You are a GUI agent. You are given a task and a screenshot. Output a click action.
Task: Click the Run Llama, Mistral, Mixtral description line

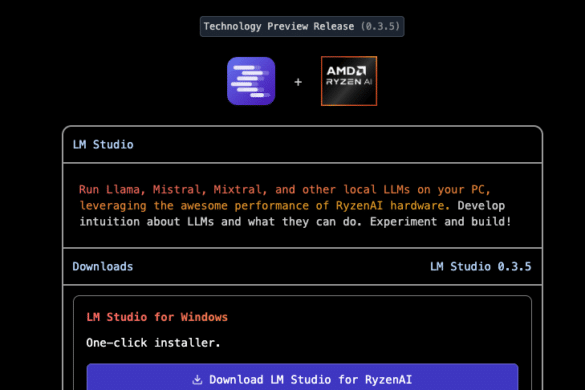click(x=285, y=190)
